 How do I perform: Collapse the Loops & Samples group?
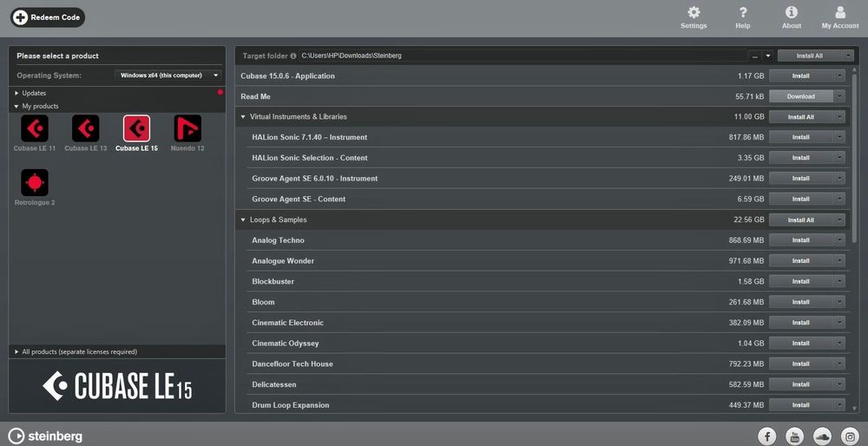coord(243,220)
